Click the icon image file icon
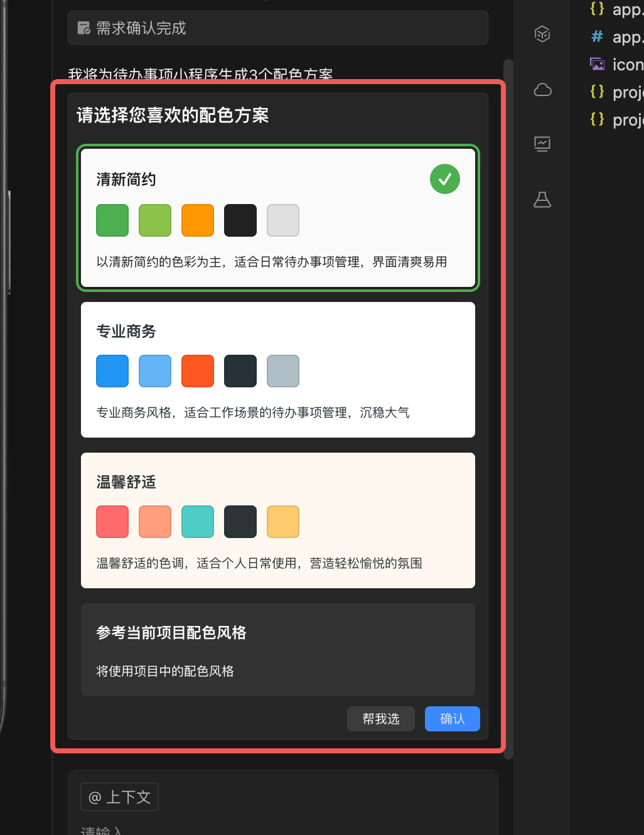This screenshot has width=644, height=835. tap(597, 64)
